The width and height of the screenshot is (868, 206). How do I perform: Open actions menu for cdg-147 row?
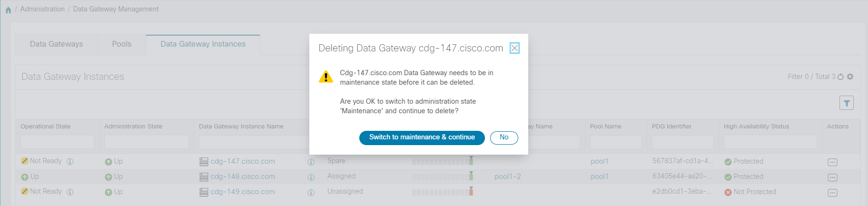[x=832, y=162]
